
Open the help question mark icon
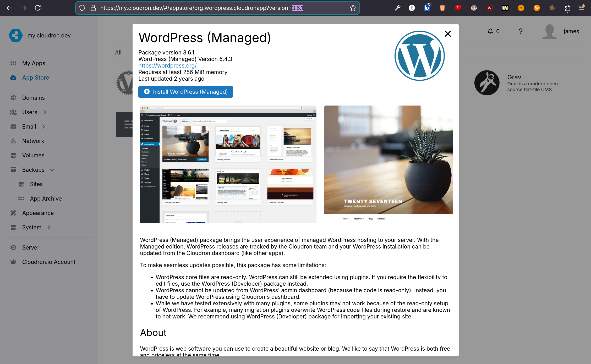(x=521, y=31)
